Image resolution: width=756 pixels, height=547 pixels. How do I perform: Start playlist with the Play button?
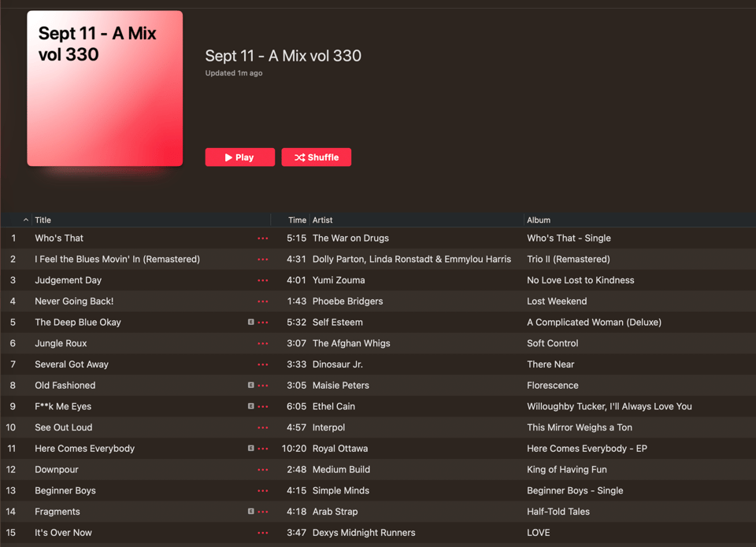click(239, 157)
